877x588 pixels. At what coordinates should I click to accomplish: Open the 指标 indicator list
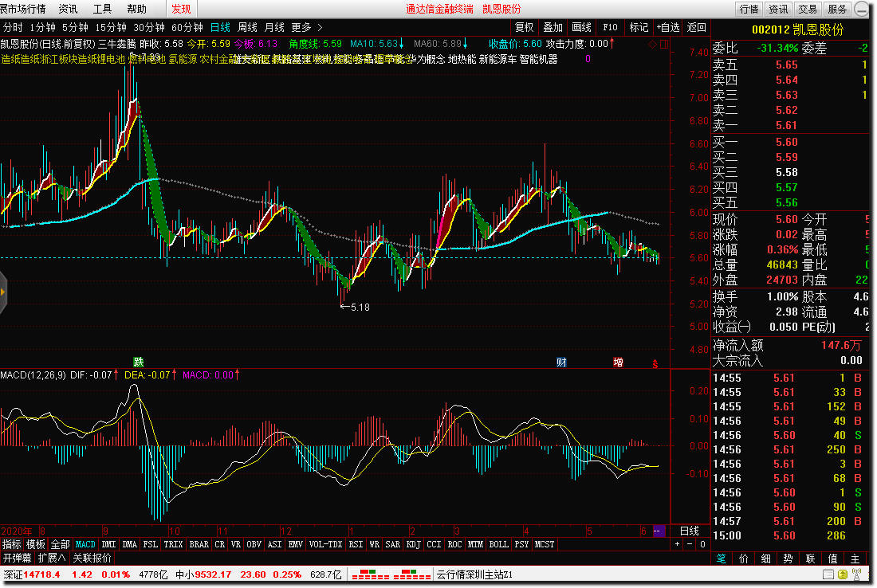click(x=12, y=544)
